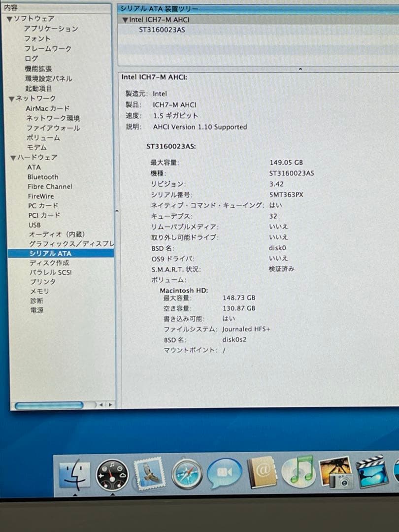The image size is (399, 532).
Task: Collapse the ネットワーク disclosure triangle
Action: coord(15,98)
